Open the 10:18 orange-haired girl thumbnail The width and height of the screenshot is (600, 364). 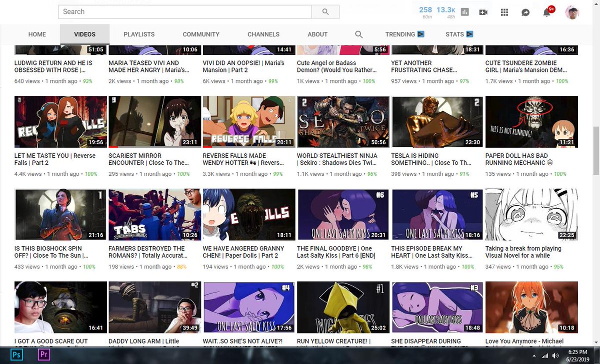click(x=531, y=308)
